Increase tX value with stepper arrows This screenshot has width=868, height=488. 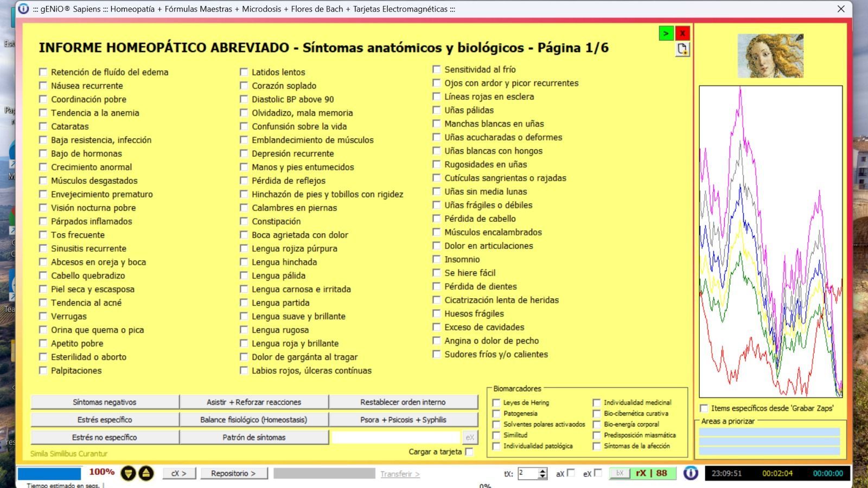click(x=542, y=471)
